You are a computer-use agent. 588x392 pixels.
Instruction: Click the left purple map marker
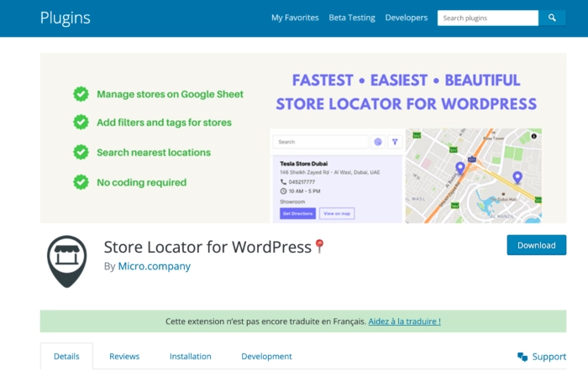(x=460, y=168)
